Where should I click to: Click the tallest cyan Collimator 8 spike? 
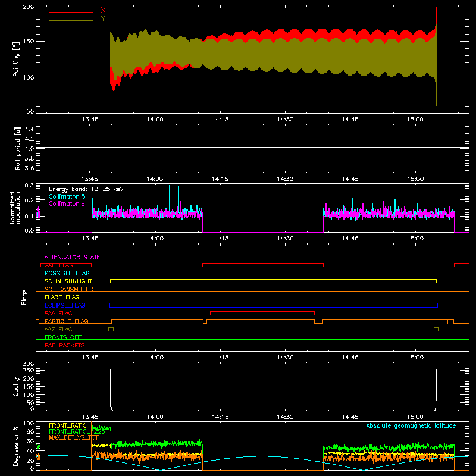(169, 198)
